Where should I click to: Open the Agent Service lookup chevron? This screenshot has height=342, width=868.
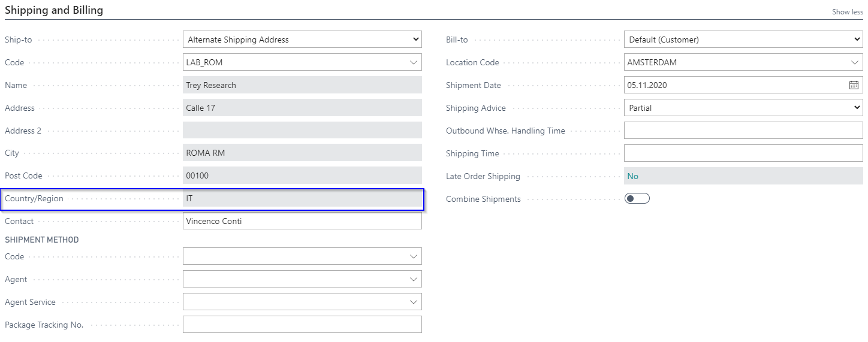click(x=414, y=302)
